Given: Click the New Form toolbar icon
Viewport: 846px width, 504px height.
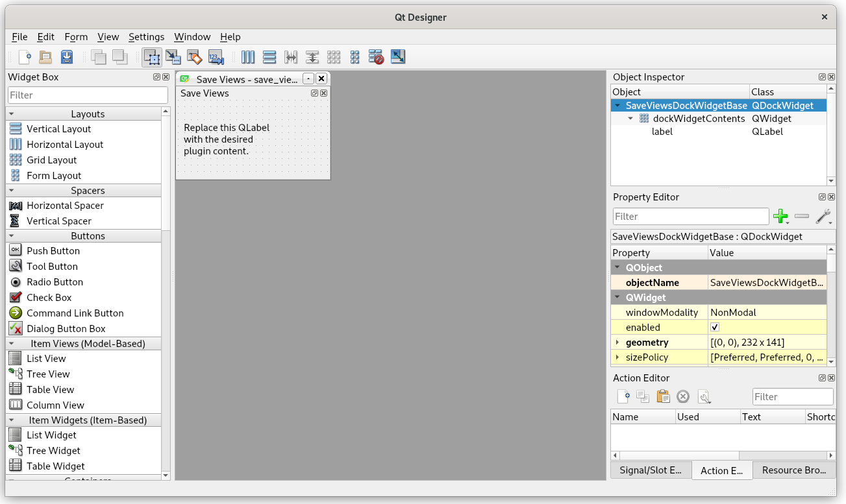Looking at the screenshot, I should click(x=24, y=57).
